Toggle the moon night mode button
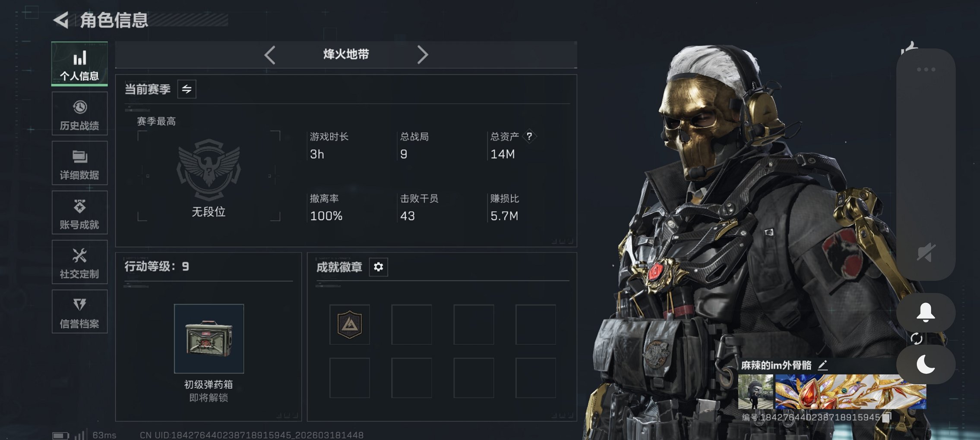Image resolution: width=980 pixels, height=440 pixels. pos(926,365)
